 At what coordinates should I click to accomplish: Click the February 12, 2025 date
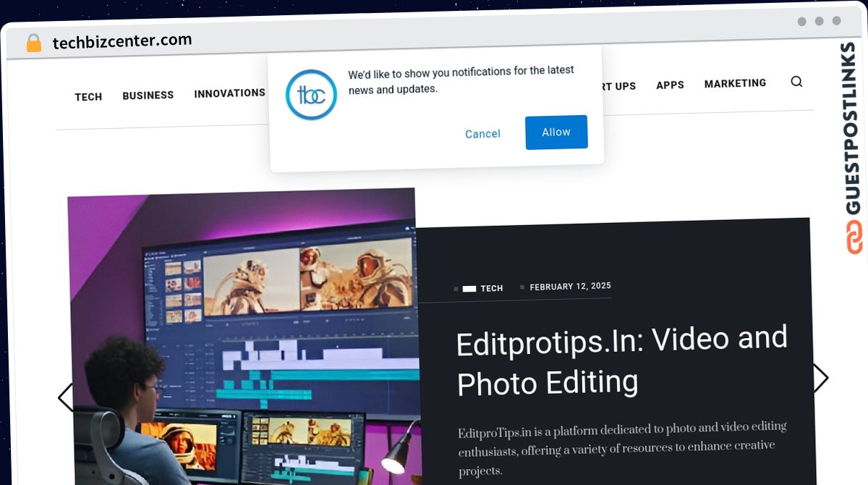click(x=571, y=287)
